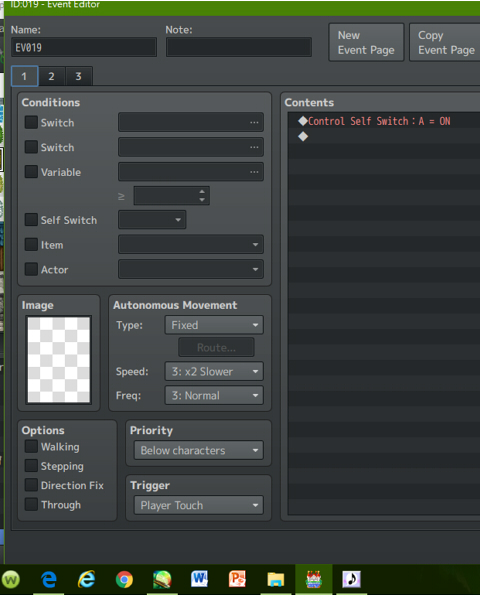
Task: Open Microsoft Edge from the taskbar
Action: [x=49, y=579]
